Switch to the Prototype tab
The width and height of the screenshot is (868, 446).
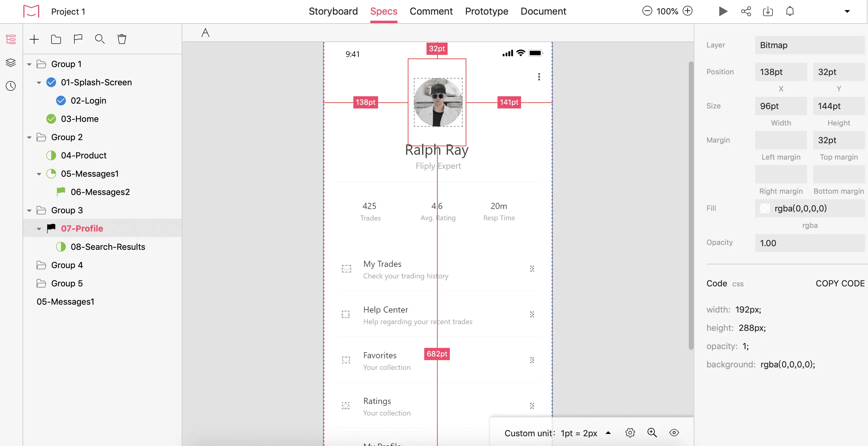tap(486, 12)
